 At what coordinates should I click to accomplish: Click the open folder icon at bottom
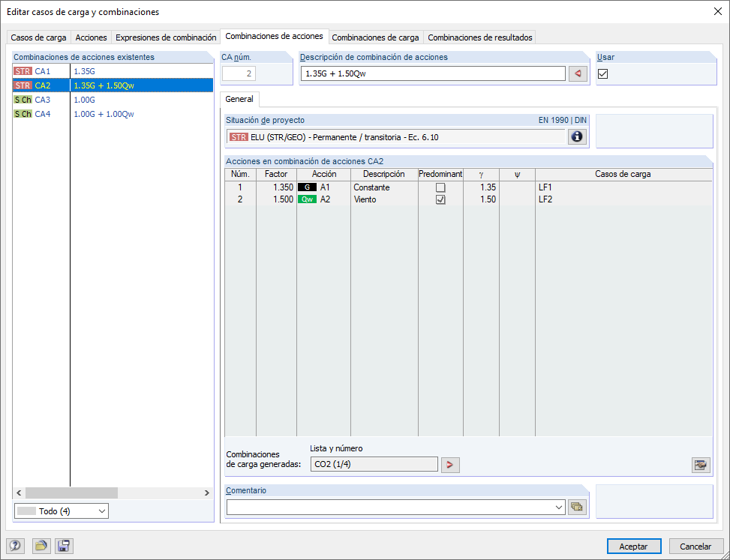pyautogui.click(x=41, y=546)
